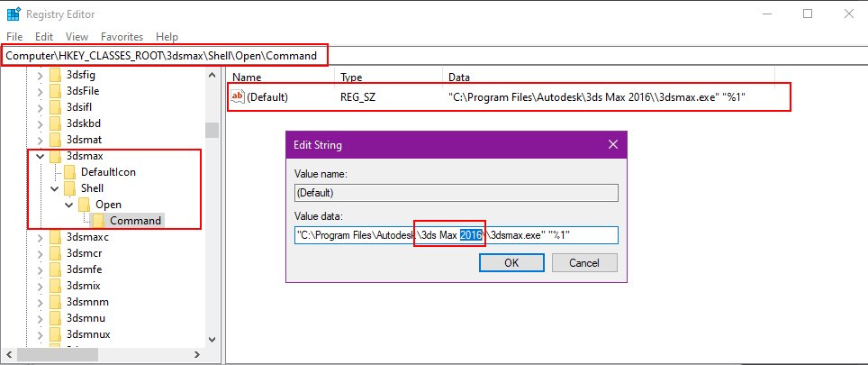Open the Favorites menu

(122, 37)
